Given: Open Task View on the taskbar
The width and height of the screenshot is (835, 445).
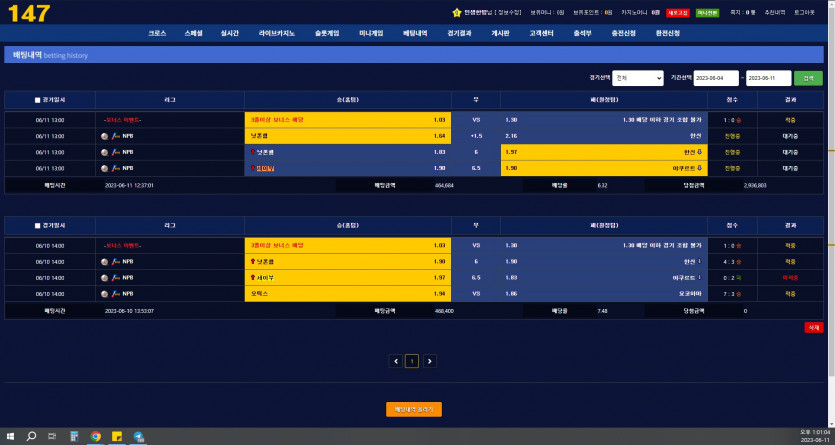Looking at the screenshot, I should tap(53, 437).
